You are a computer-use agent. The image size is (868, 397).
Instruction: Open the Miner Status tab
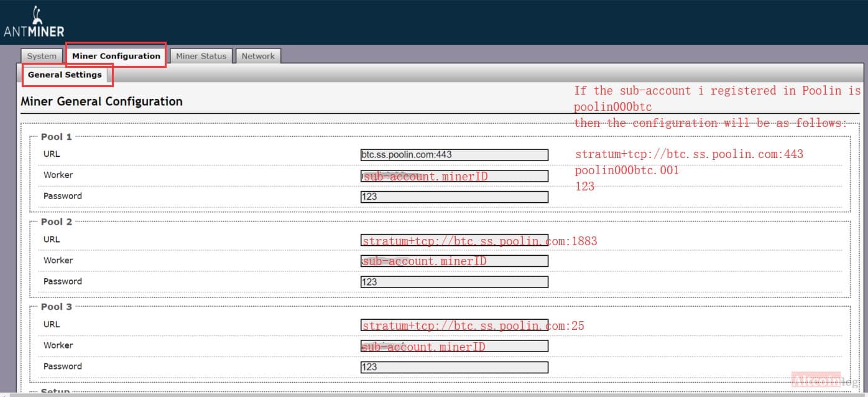[201, 56]
